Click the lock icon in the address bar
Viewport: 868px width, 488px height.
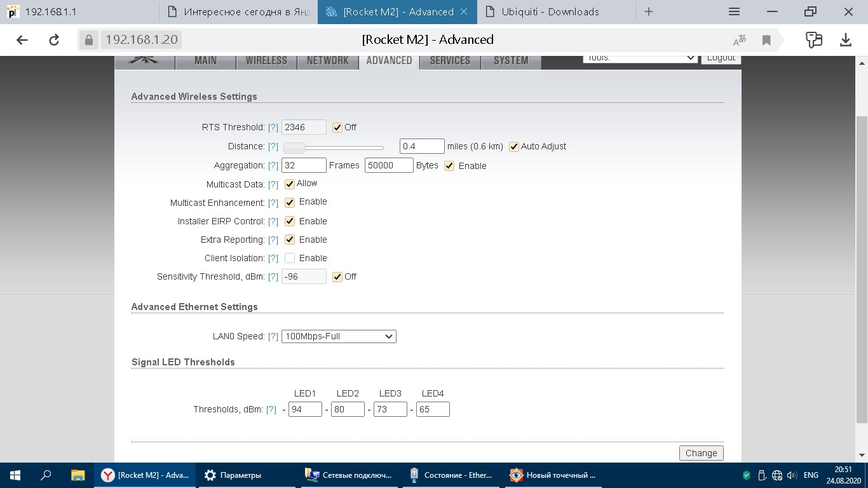(88, 40)
